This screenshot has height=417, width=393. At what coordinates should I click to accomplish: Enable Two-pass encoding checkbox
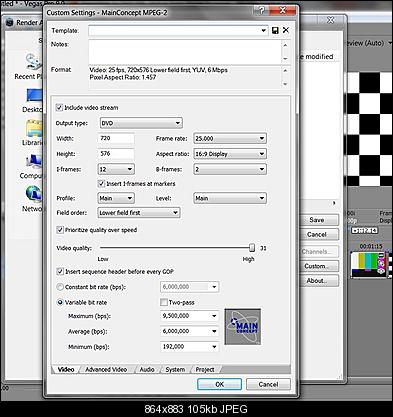click(164, 302)
